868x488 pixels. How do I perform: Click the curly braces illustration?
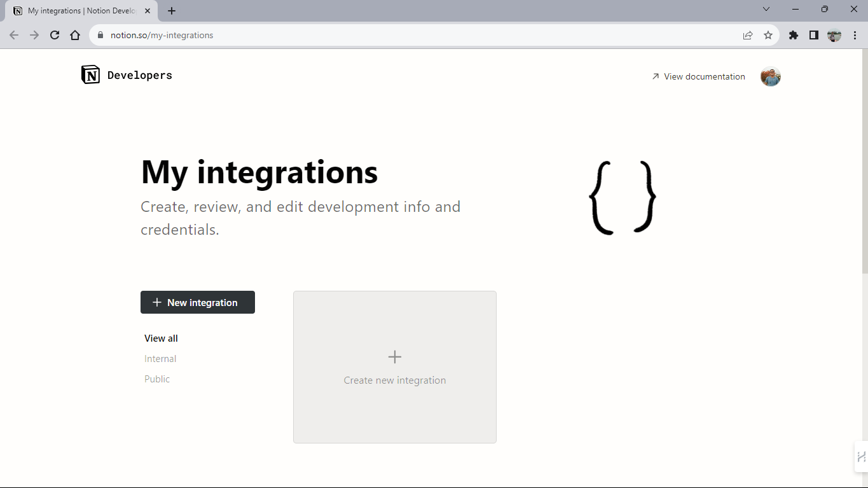pyautogui.click(x=623, y=198)
